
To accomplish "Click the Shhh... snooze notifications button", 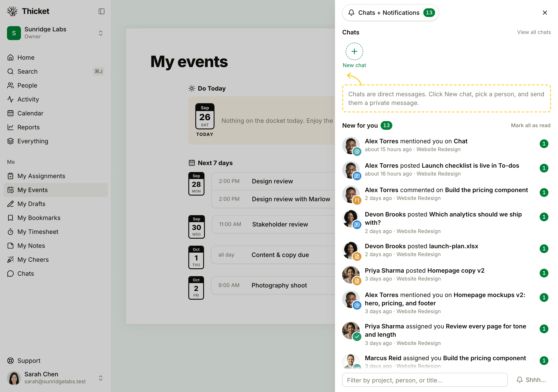I will point(531,380).
